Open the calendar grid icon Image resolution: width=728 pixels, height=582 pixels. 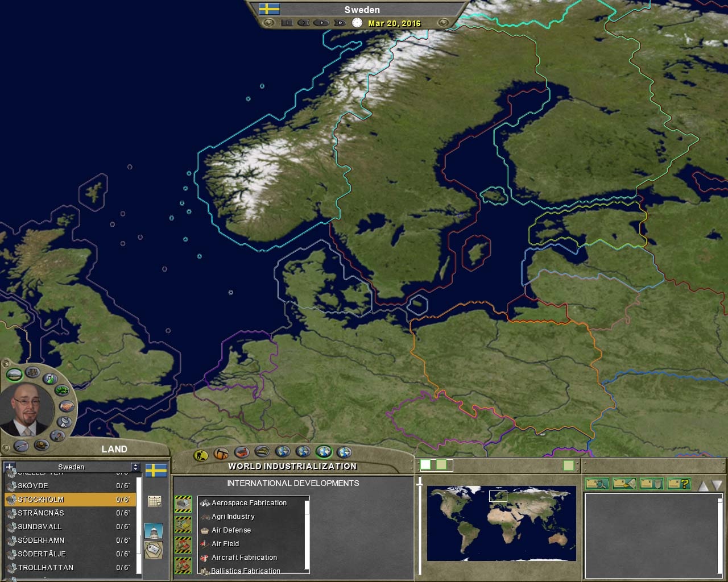click(154, 501)
